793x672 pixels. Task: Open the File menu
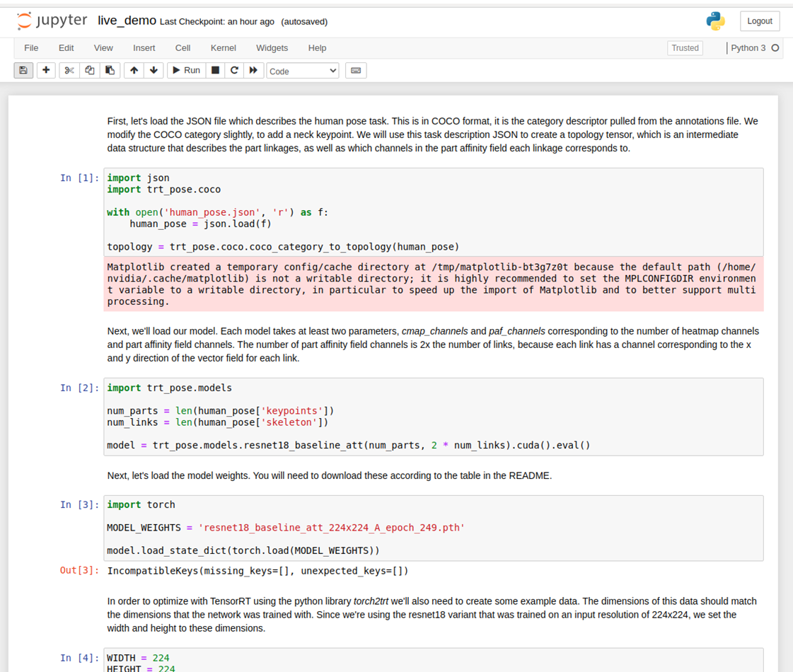click(x=31, y=47)
